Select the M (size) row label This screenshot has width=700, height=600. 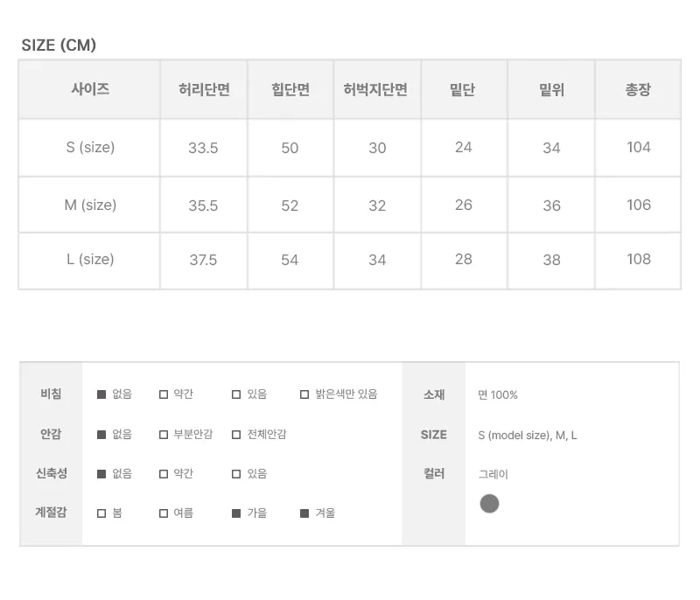point(90,206)
